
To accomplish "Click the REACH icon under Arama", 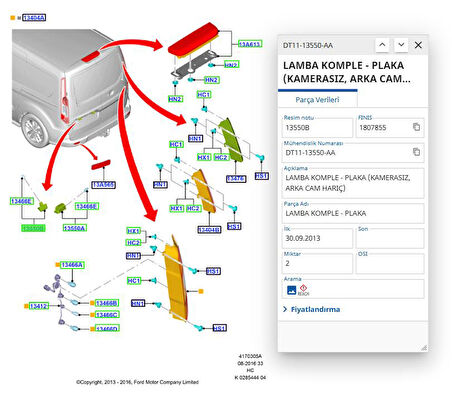I will 303,290.
